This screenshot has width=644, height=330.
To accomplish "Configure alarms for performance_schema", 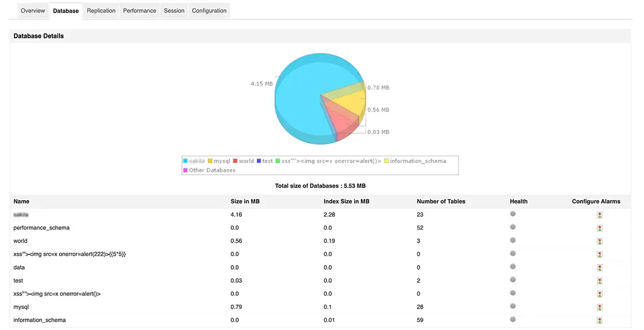I will (x=599, y=228).
